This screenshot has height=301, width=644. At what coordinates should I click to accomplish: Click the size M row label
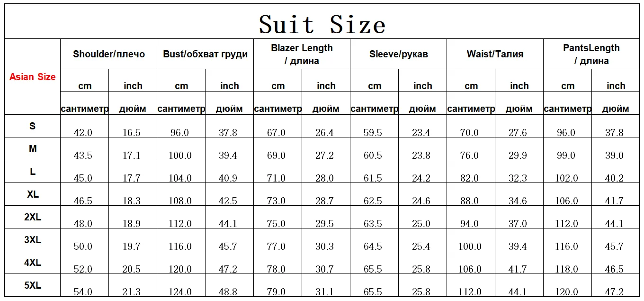point(32,149)
